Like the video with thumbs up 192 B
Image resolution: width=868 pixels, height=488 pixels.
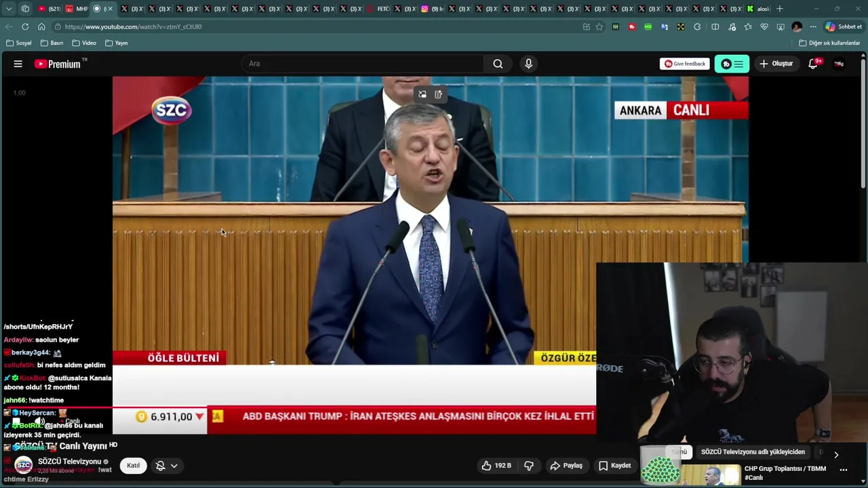(496, 466)
